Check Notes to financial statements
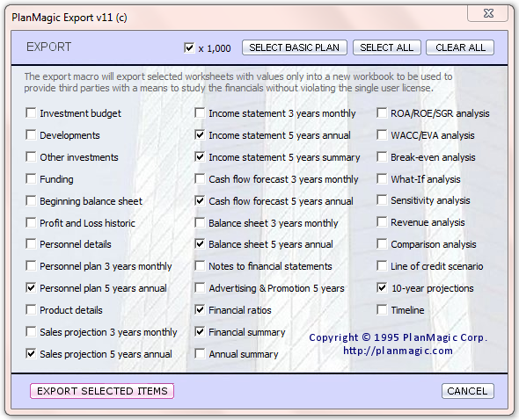 click(200, 266)
